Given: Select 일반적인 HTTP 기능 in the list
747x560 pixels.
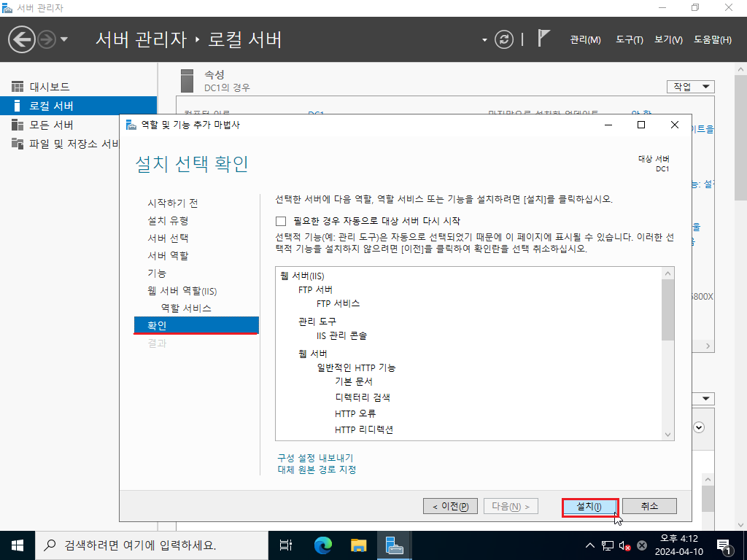Looking at the screenshot, I should click(x=356, y=367).
